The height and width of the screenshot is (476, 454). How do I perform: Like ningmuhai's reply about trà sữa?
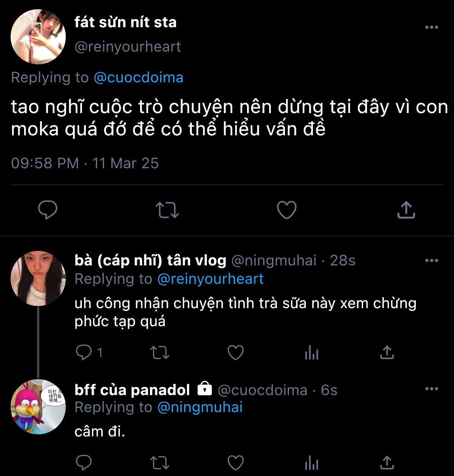point(235,352)
